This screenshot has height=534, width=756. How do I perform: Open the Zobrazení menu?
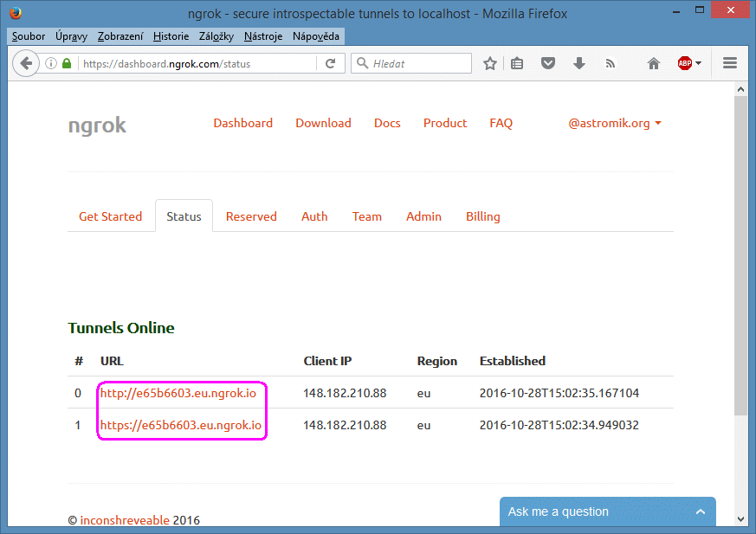coord(120,36)
